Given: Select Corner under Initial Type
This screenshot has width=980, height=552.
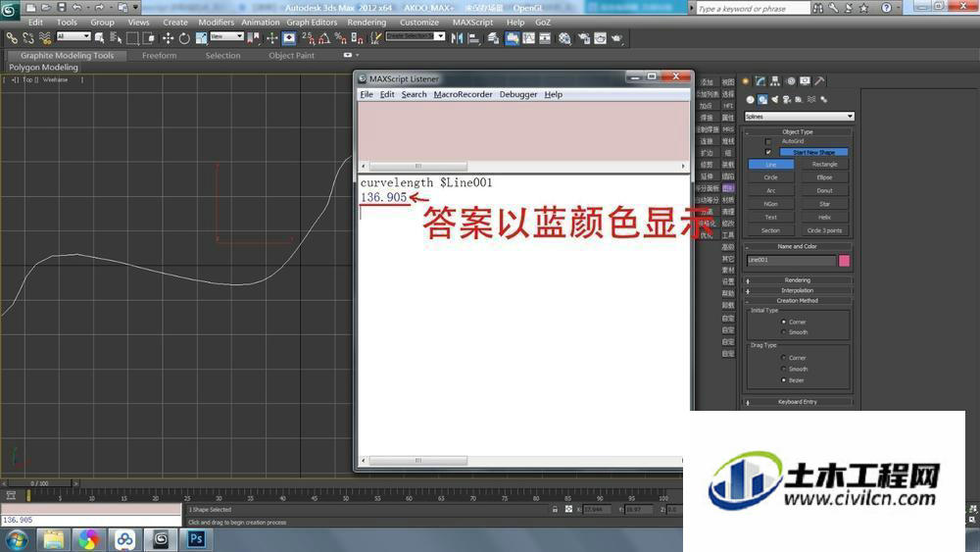Looking at the screenshot, I should click(x=783, y=322).
